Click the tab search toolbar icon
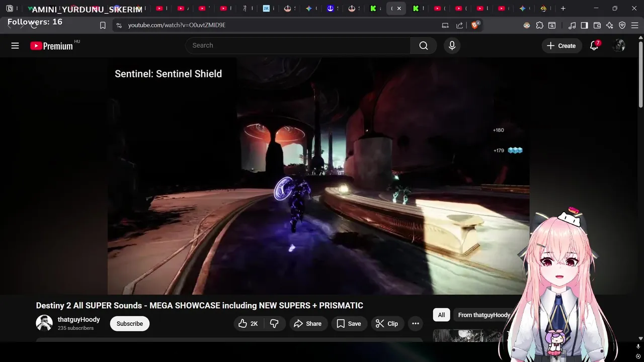 pyautogui.click(x=552, y=25)
